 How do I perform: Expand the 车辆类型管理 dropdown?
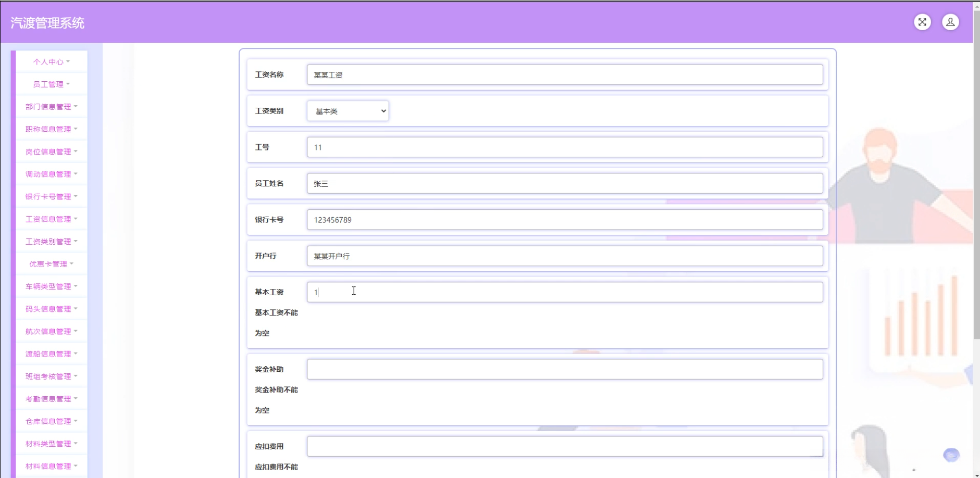click(52, 286)
